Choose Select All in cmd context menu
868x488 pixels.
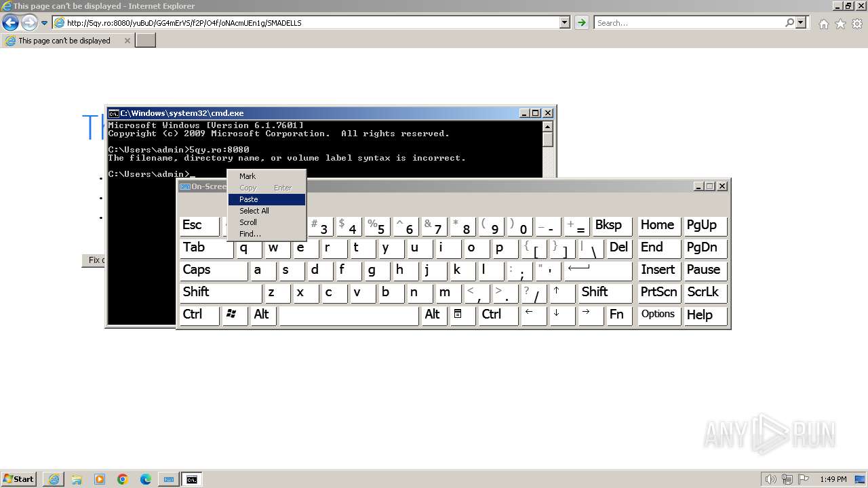266,211
